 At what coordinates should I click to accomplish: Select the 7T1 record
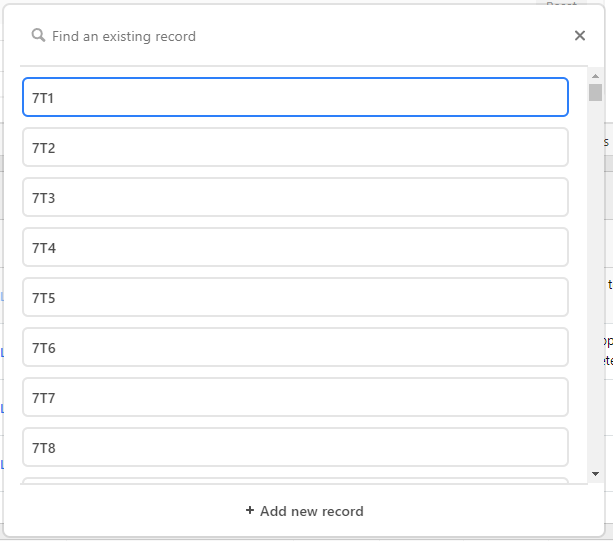click(x=295, y=97)
